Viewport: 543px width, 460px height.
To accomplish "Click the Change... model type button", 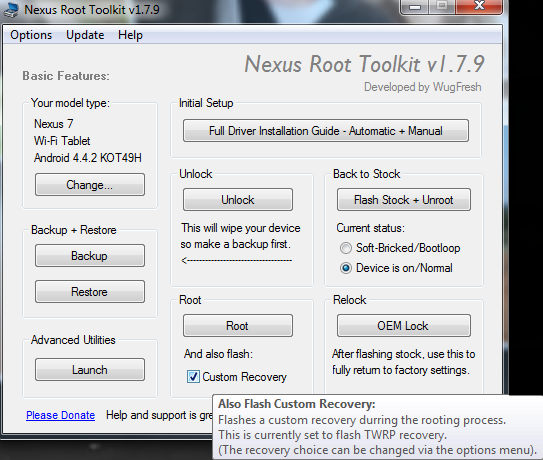I will tap(90, 185).
